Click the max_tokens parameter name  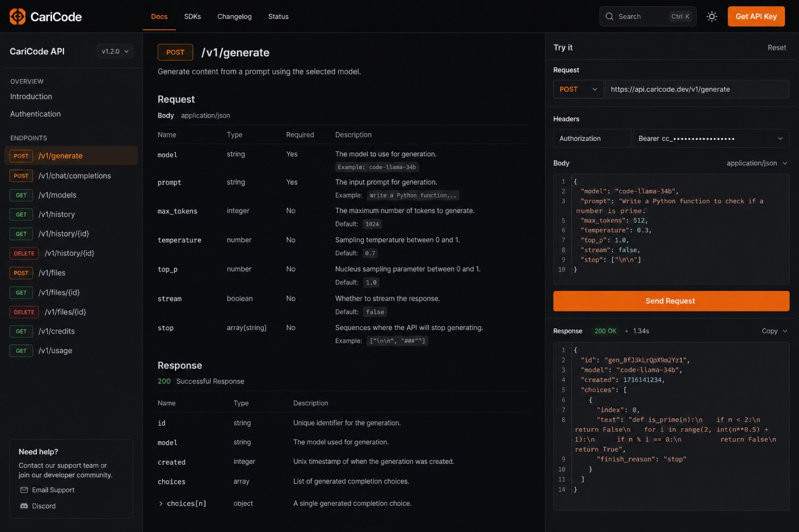(177, 212)
